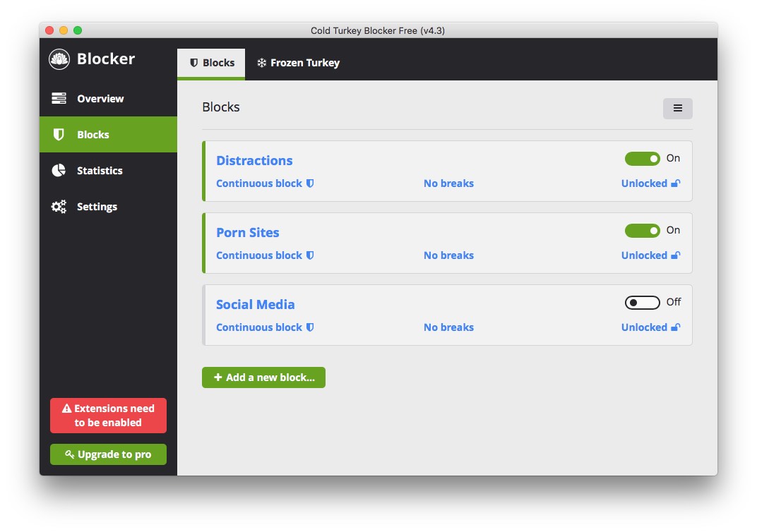Enable the Social Media block toggle
Image resolution: width=757 pixels, height=532 pixels.
pyautogui.click(x=642, y=302)
